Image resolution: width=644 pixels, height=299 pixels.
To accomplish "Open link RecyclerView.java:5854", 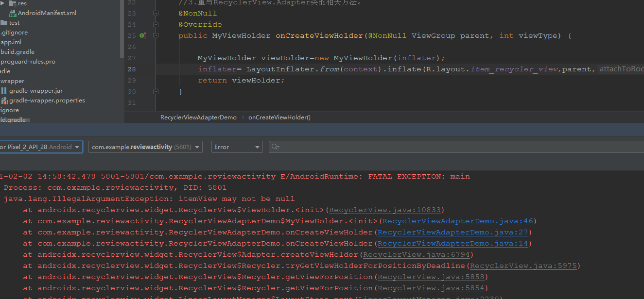I will coord(431,288).
